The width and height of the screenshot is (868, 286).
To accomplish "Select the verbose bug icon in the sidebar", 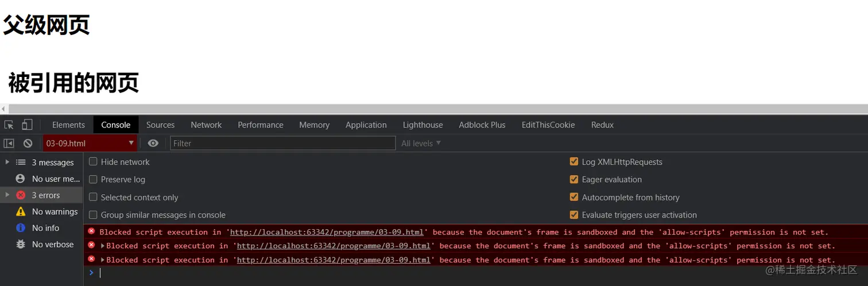I will (21, 244).
